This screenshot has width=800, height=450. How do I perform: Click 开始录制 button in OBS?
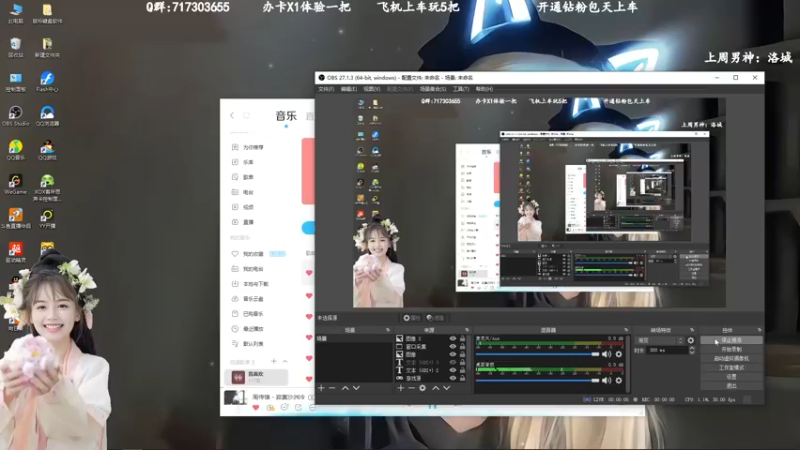tap(732, 349)
